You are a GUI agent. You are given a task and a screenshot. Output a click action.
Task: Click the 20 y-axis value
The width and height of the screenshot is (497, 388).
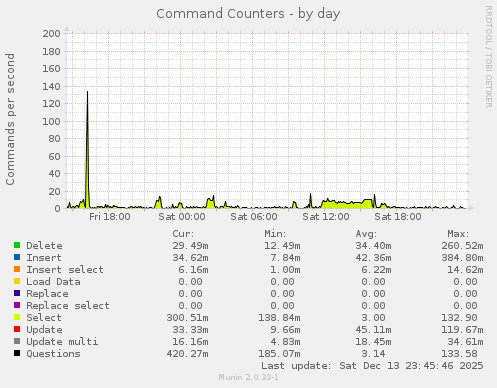(54, 192)
